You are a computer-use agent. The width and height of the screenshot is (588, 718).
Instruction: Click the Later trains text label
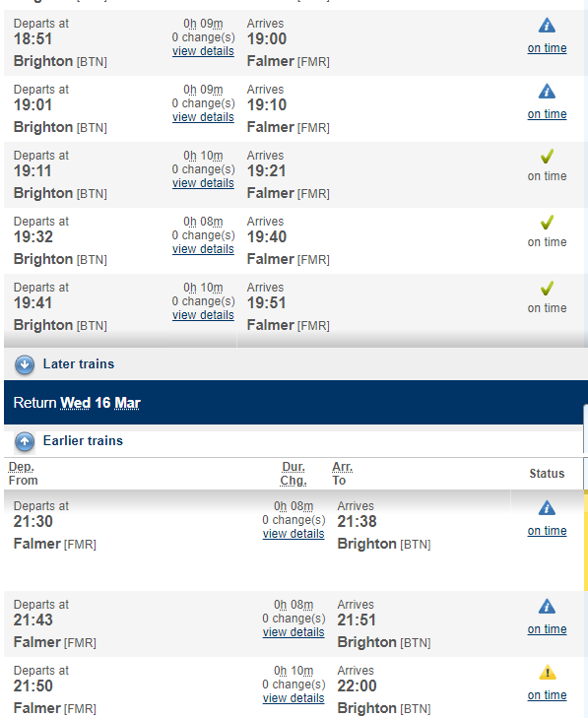79,364
